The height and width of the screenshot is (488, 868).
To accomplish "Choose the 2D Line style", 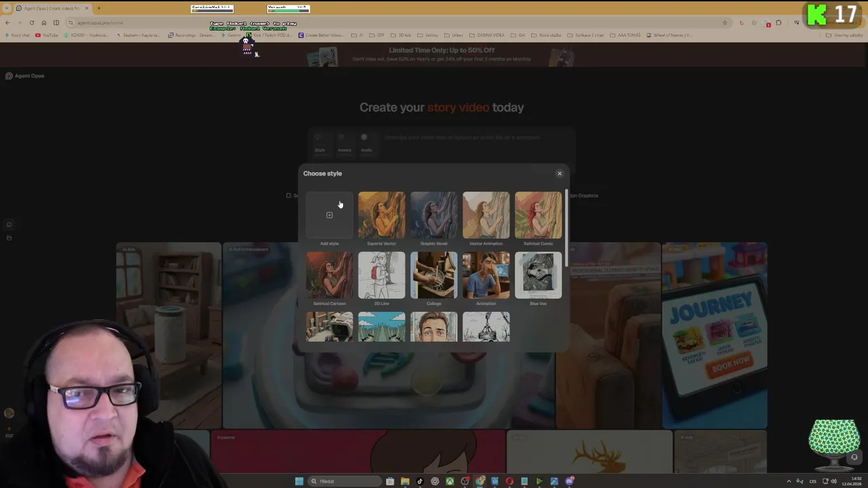I will point(382,275).
